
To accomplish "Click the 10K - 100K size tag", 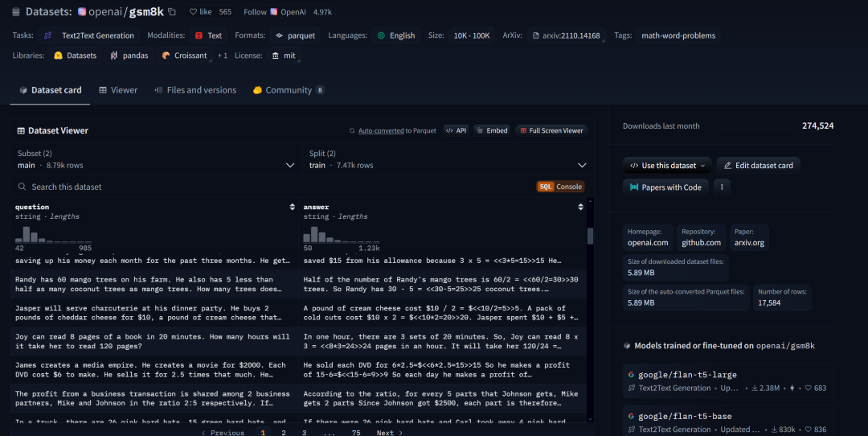I will coord(472,35).
